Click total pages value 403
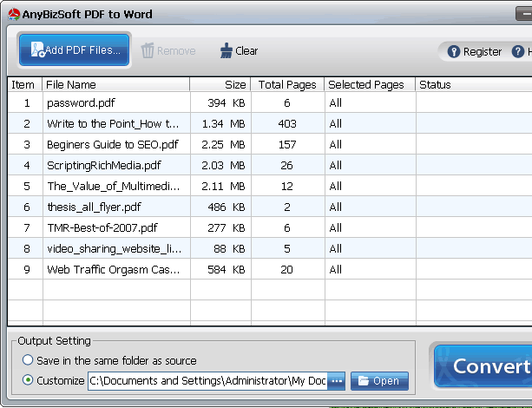The image size is (532, 408). (x=287, y=123)
